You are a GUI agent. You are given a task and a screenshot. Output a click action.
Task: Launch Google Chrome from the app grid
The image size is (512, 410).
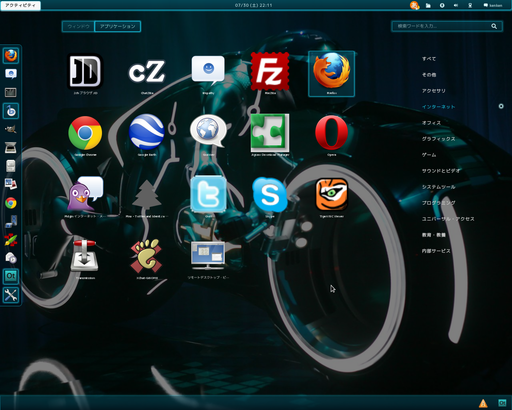pyautogui.click(x=85, y=133)
